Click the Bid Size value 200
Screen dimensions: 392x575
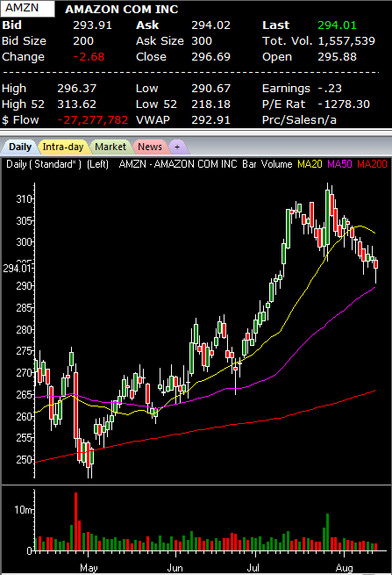(83, 41)
